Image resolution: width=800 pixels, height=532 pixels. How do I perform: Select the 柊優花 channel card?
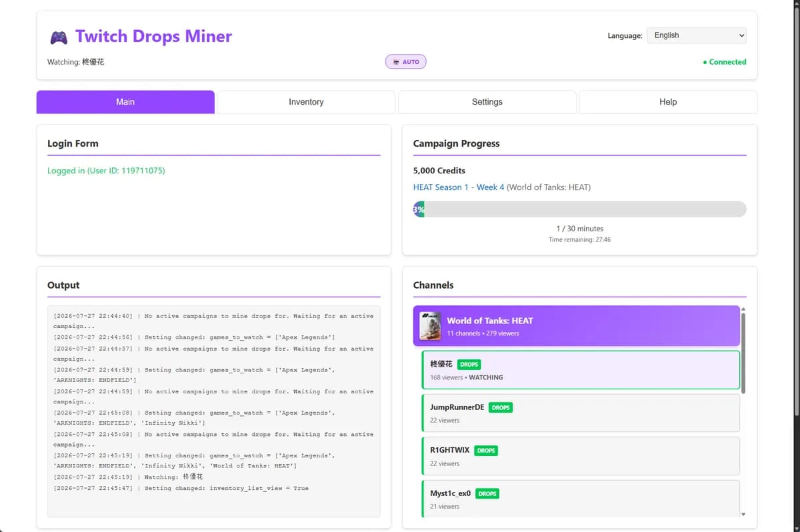tap(581, 370)
